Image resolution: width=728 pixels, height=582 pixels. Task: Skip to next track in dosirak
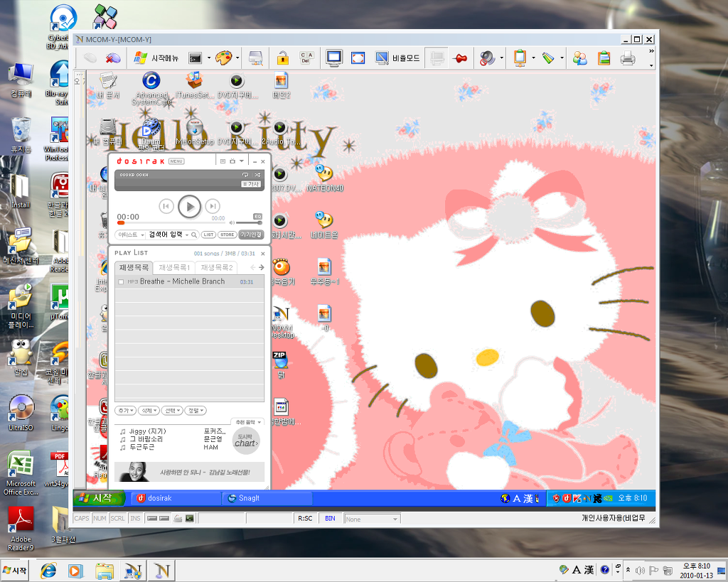[x=213, y=206]
